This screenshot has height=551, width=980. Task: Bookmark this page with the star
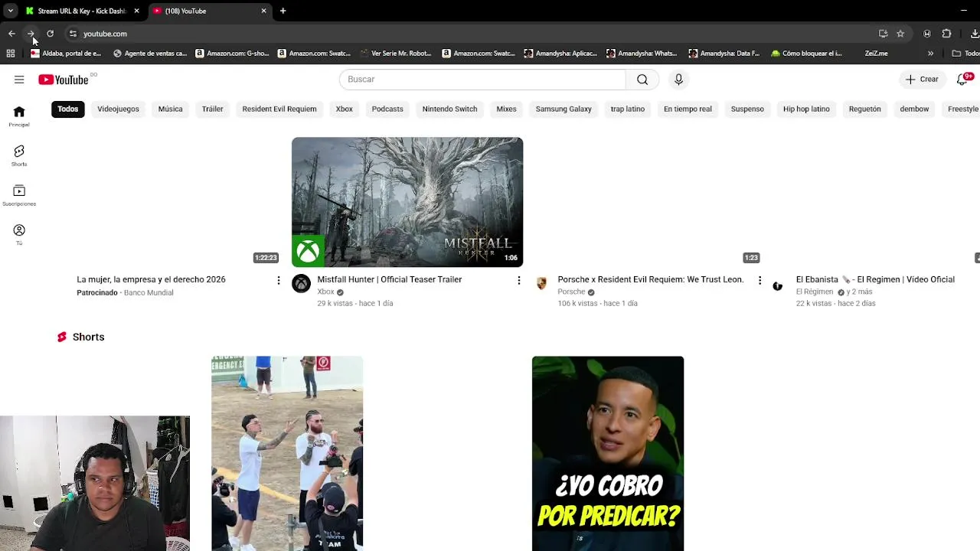point(900,34)
